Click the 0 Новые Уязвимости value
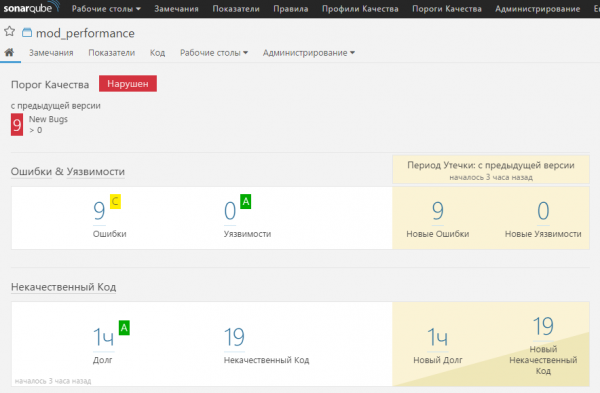600x393 pixels. [543, 210]
